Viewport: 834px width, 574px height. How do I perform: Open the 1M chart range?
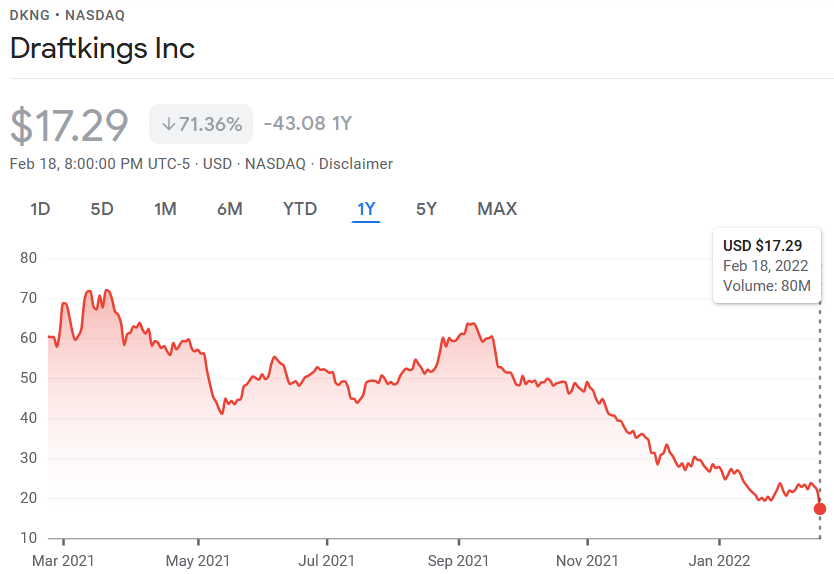(165, 209)
